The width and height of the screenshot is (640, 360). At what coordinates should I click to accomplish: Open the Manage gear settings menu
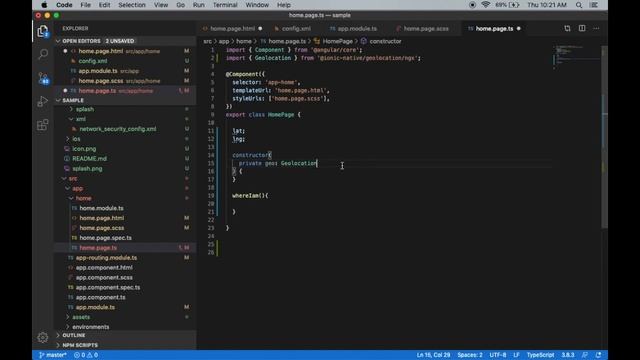click(x=43, y=338)
